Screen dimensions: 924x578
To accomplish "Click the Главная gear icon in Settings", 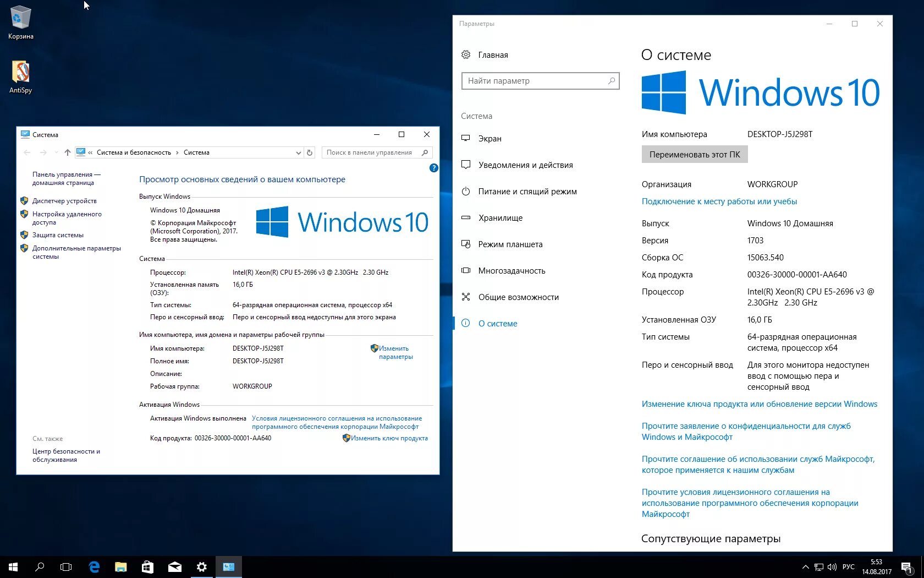I will point(466,54).
